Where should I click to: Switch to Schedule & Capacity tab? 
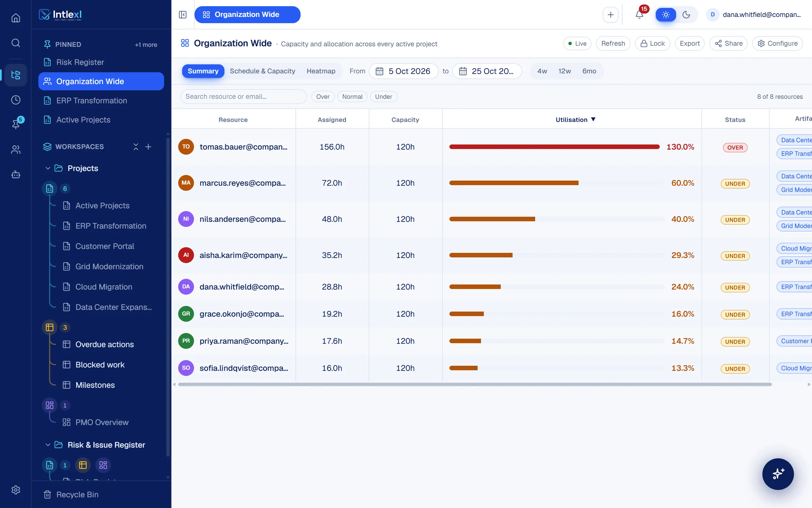[x=262, y=71]
